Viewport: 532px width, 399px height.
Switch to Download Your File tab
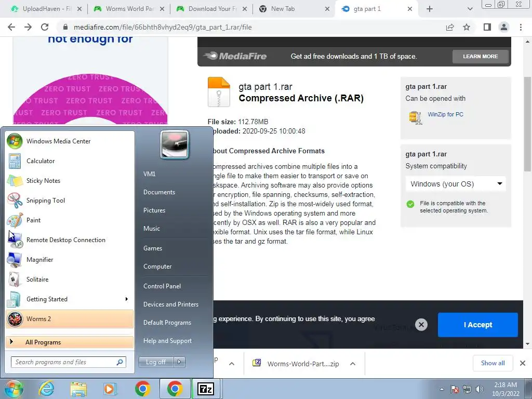coord(212,9)
